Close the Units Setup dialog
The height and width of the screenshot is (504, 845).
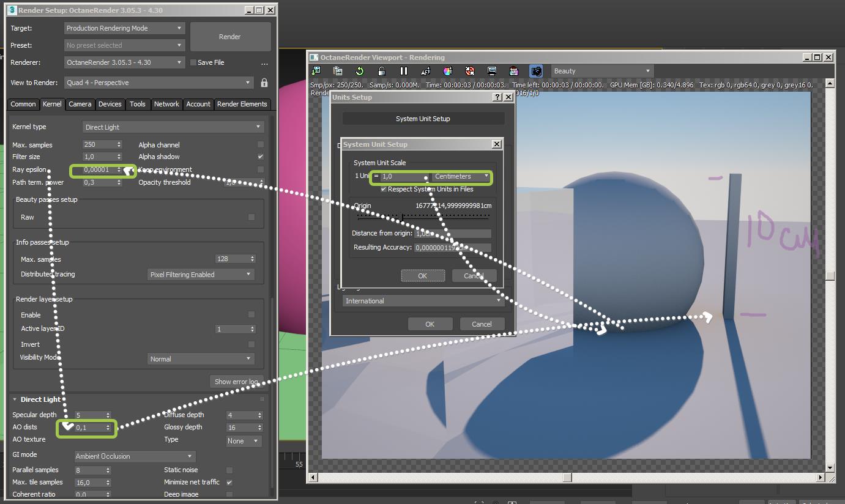point(508,97)
